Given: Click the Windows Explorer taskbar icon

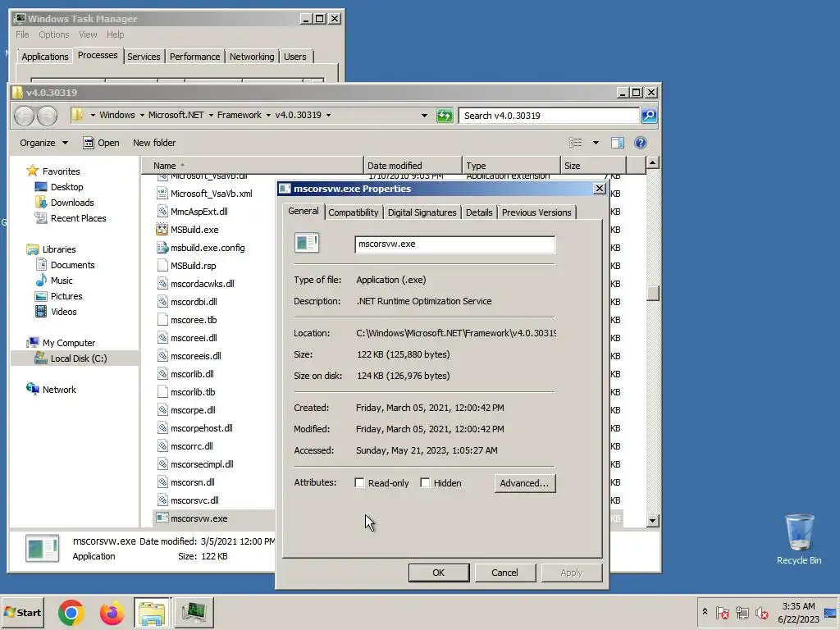Looking at the screenshot, I should click(152, 612).
